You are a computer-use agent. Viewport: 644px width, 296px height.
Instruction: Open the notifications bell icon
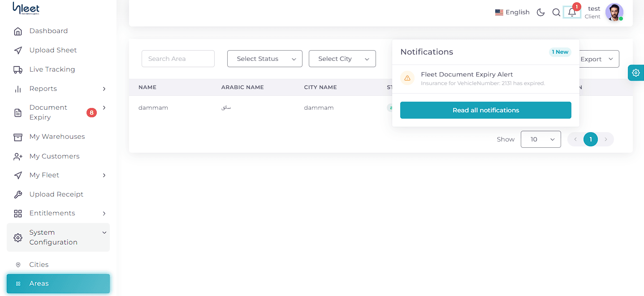point(572,12)
